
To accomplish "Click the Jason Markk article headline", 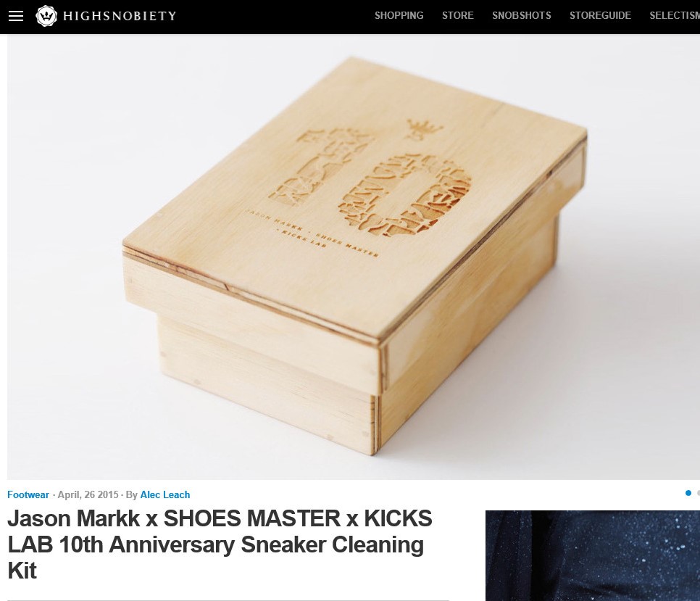I will pos(220,544).
